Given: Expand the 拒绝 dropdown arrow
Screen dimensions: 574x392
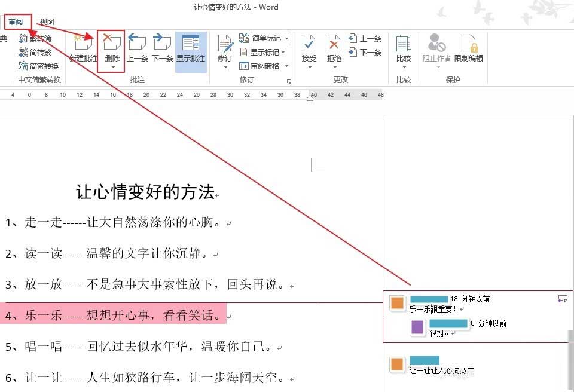Looking at the screenshot, I should coord(335,68).
